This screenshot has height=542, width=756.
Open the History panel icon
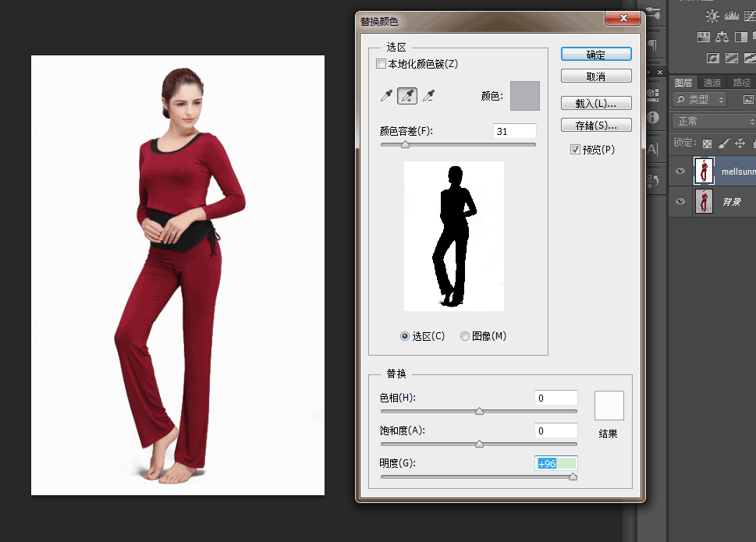[653, 181]
